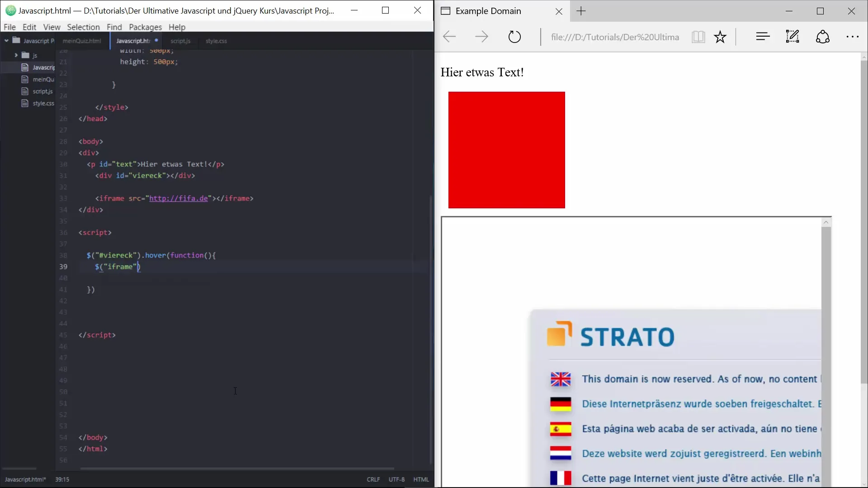Open style.css in the tree view

pos(43,103)
